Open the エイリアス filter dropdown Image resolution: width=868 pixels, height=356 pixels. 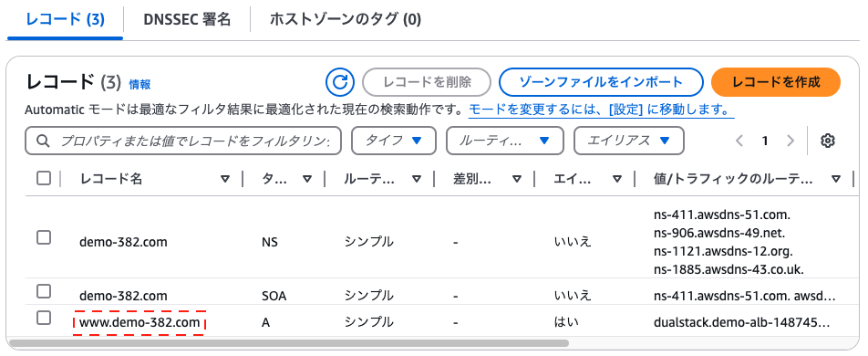pos(629,141)
